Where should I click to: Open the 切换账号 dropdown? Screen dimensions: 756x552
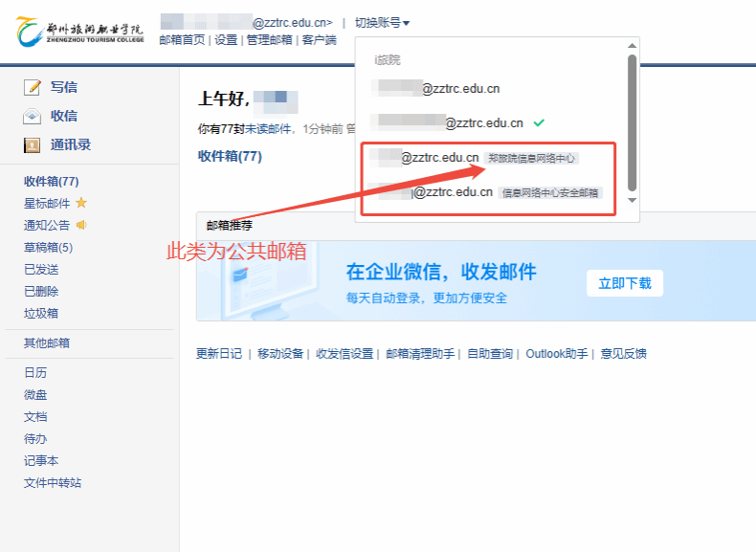click(382, 23)
